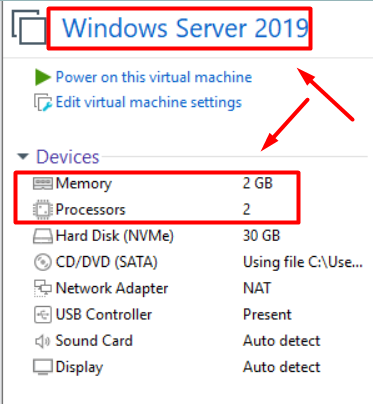Click the Network Adapter icon

[x=43, y=288]
